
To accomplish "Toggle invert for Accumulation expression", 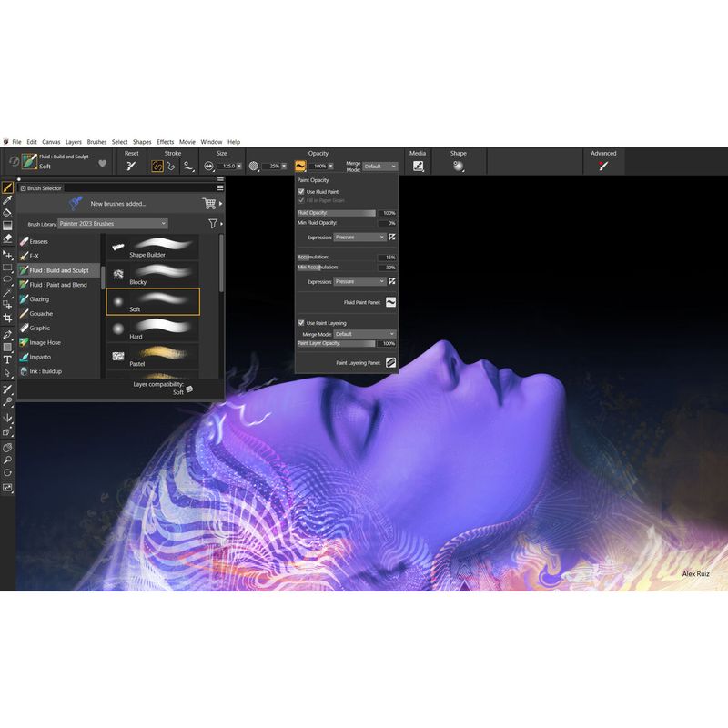I will [392, 281].
